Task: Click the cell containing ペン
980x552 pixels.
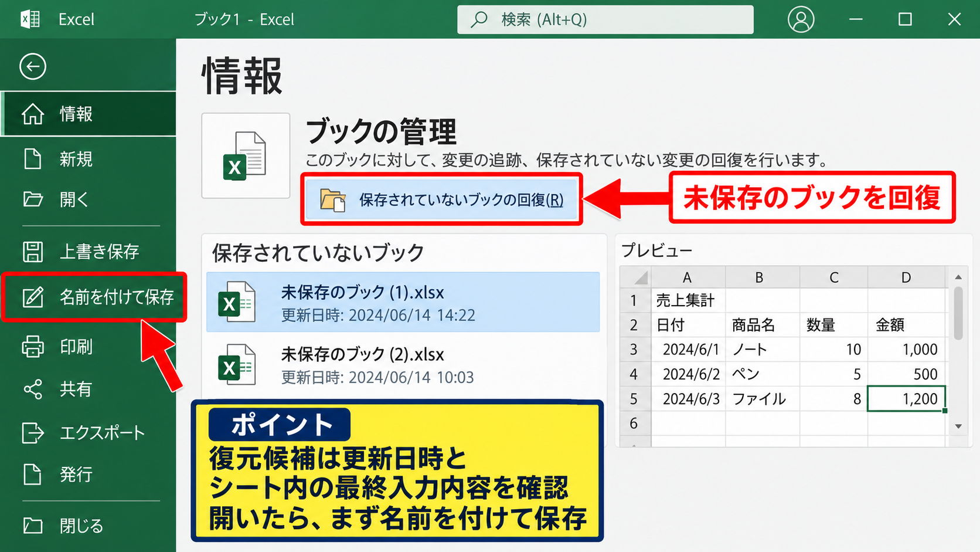Action: point(763,374)
